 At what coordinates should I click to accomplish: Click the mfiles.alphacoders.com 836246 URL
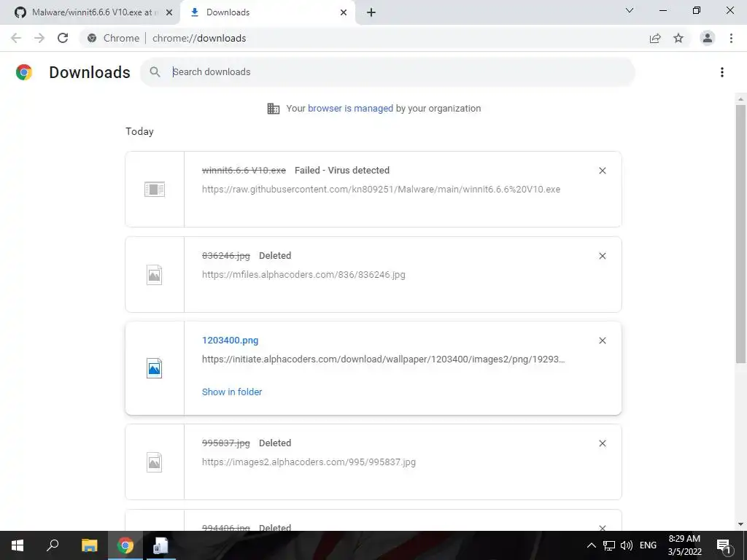pyautogui.click(x=303, y=274)
